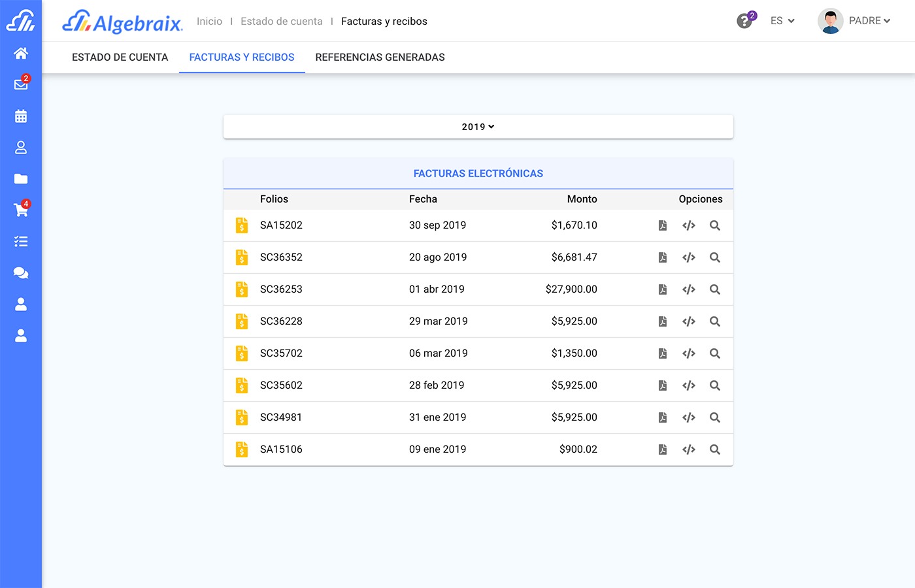Open the ES language dropdown

point(782,21)
